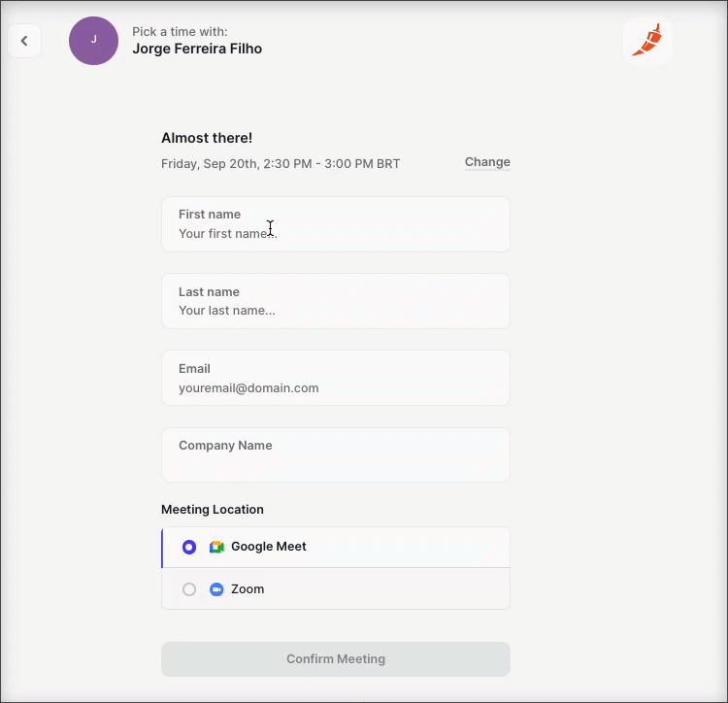The height and width of the screenshot is (703, 728).
Task: Click the Pick a time with text
Action: click(181, 32)
